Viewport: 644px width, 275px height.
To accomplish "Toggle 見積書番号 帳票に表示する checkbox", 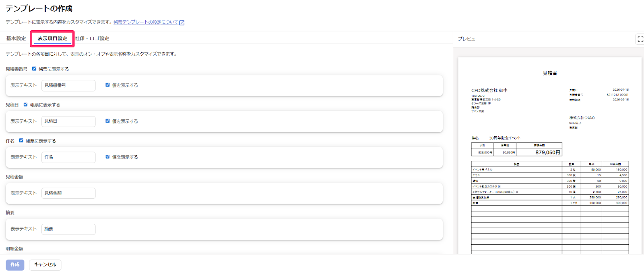I will pyautogui.click(x=34, y=69).
